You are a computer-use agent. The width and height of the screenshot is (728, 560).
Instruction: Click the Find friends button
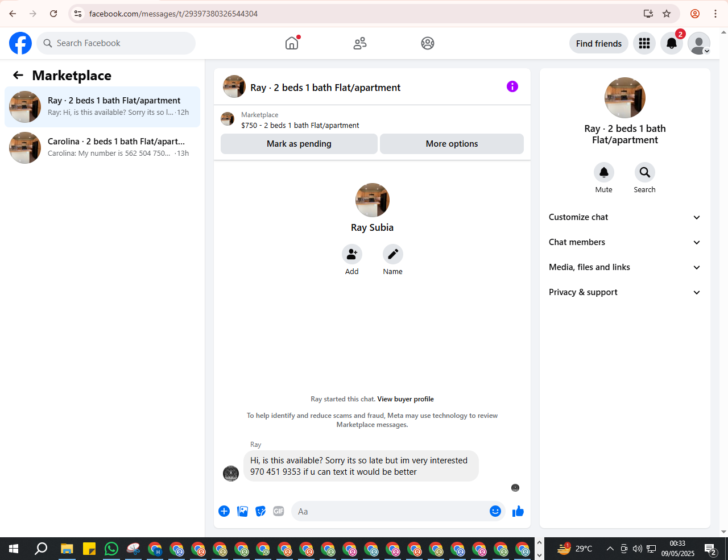click(599, 43)
